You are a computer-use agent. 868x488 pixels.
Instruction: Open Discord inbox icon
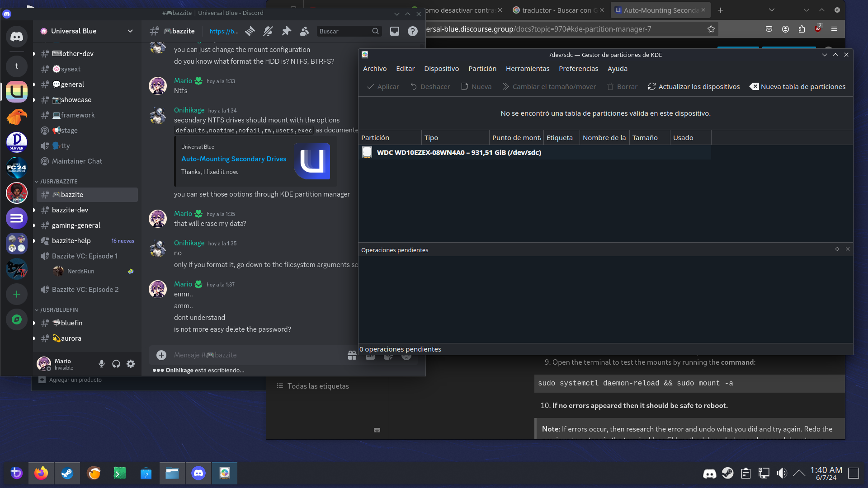coord(395,31)
